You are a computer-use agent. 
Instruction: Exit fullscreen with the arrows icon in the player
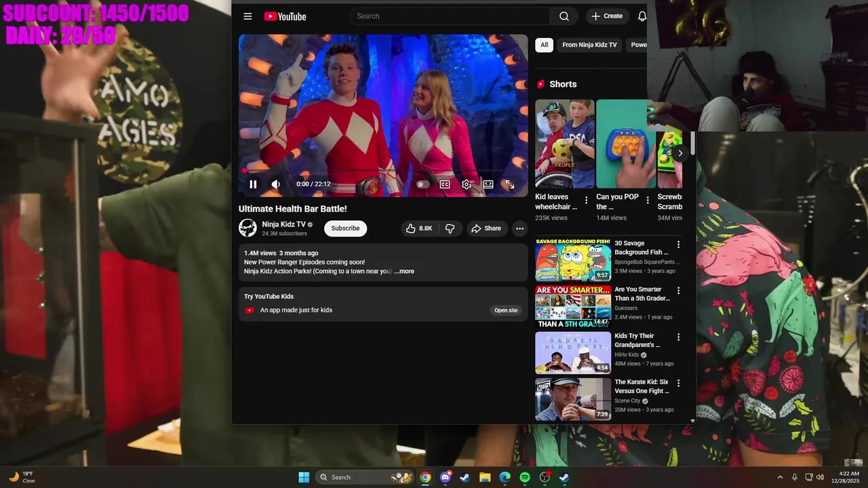click(510, 184)
